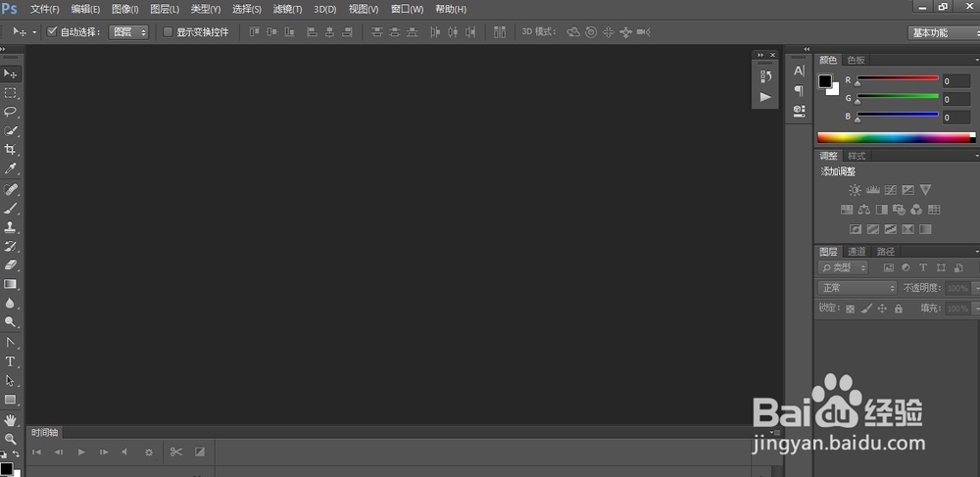Switch to the 样式 tab
The image size is (980, 477).
click(x=857, y=156)
